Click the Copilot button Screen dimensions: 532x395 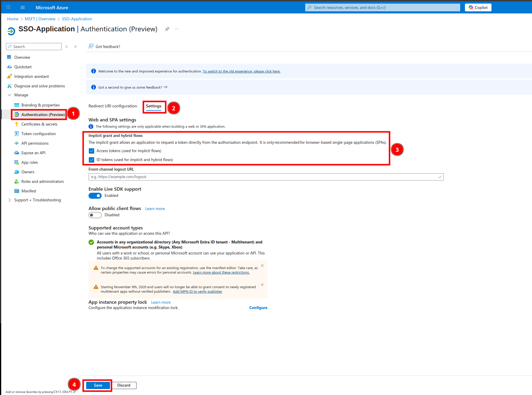pyautogui.click(x=478, y=7)
